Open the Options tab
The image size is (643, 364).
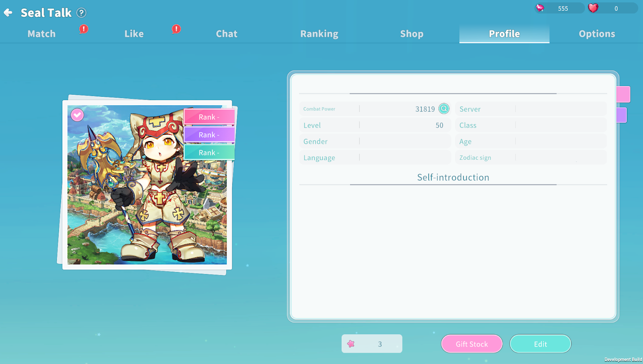(597, 34)
